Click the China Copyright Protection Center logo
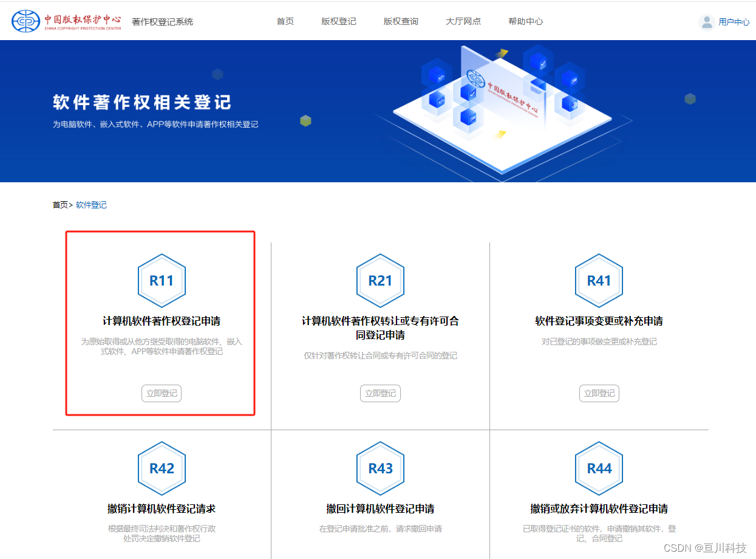This screenshot has height=559, width=756. pos(66,21)
